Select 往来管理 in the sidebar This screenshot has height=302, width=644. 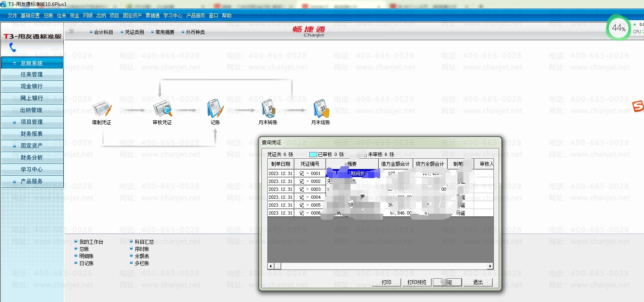(32, 74)
